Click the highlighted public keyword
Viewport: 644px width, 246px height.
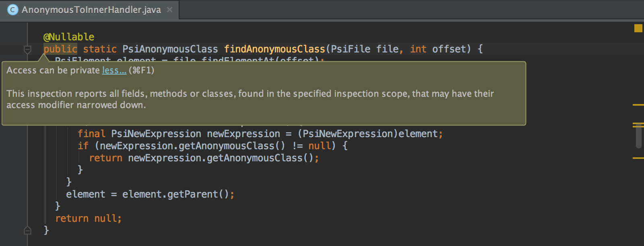pyautogui.click(x=60, y=49)
